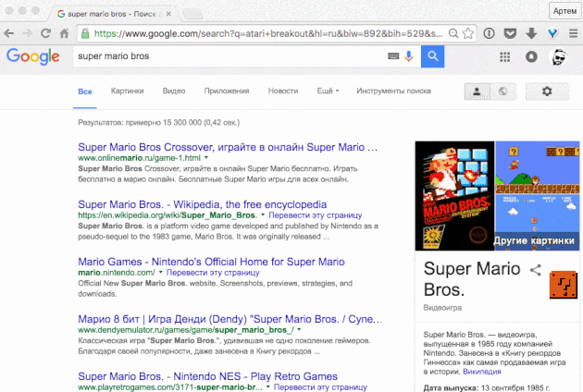Reload the page with the refresh icon
Screen dimensions: 583x392
pyautogui.click(x=45, y=33)
